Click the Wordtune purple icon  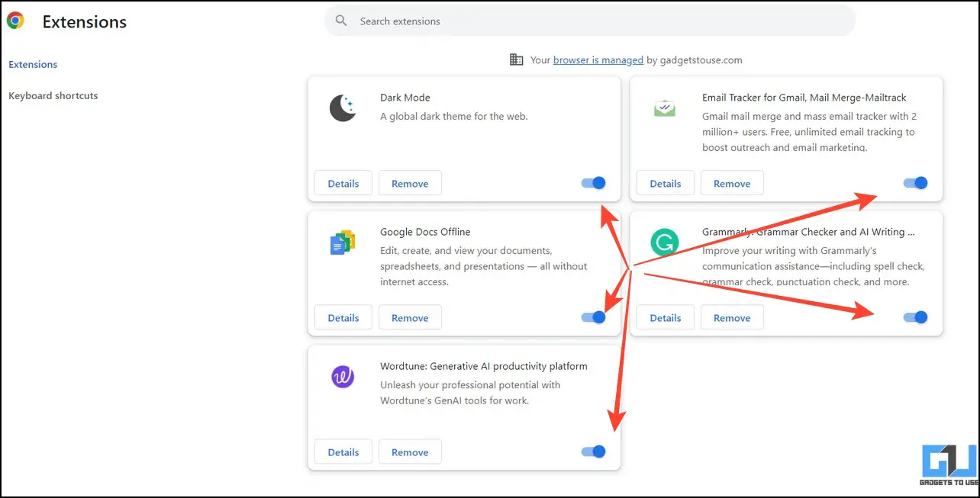343,377
